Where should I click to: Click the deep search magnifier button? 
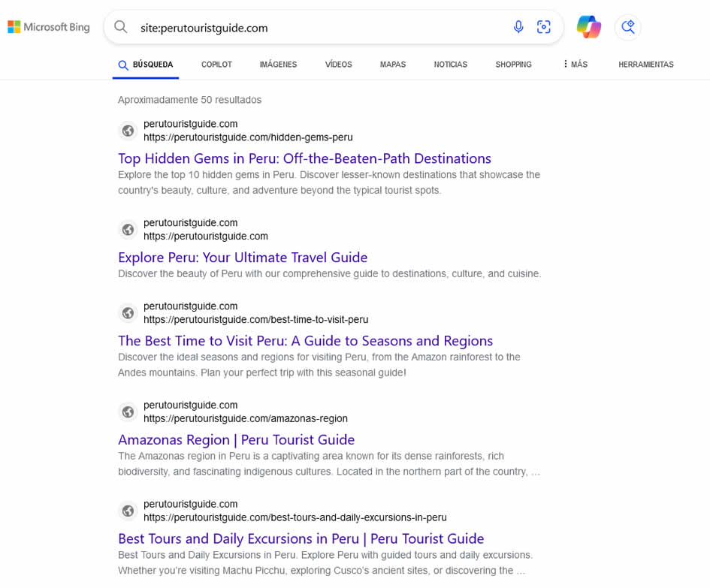(627, 27)
